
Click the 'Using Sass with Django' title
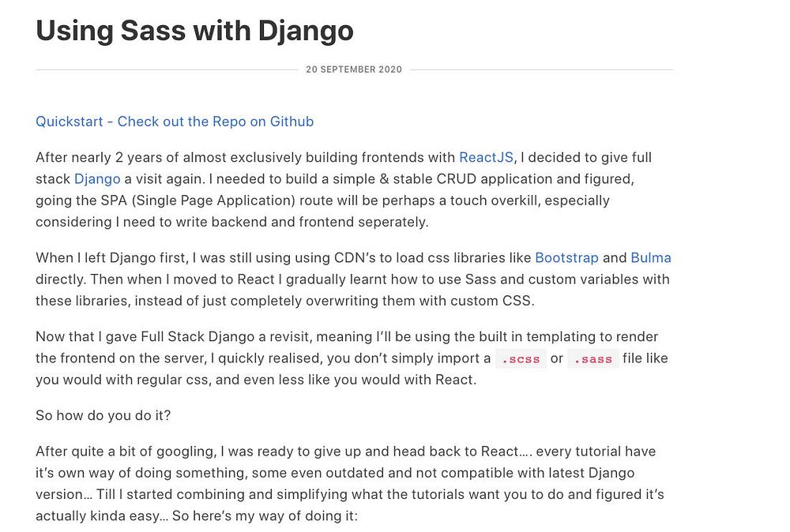[x=194, y=31]
